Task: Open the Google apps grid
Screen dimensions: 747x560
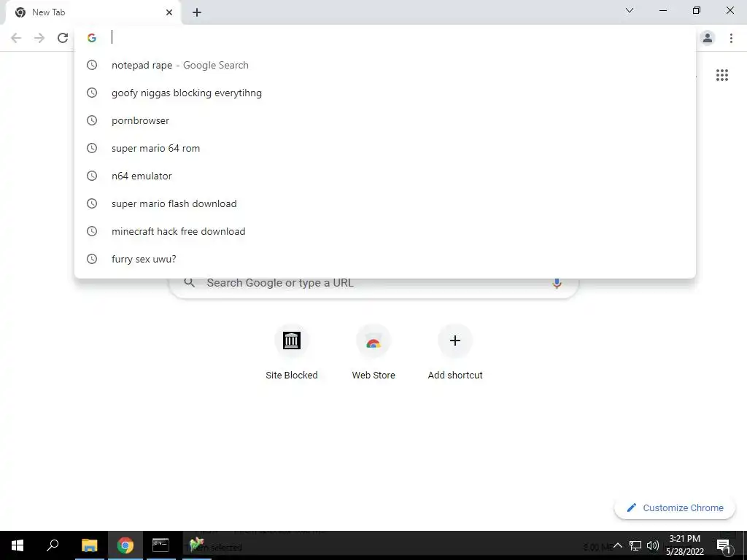Action: pos(722,75)
